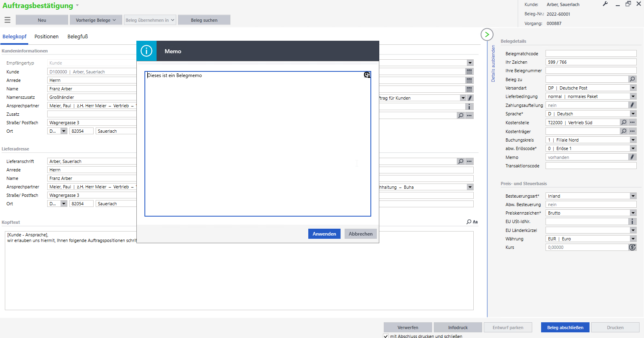Click the Ihre Belegnummer input field
The image size is (644, 338).
[x=591, y=71]
